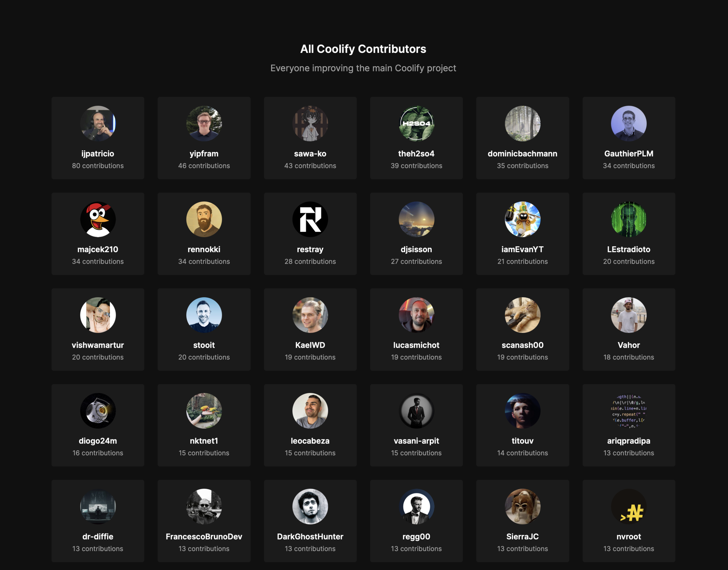Open djsisson sunset clouds avatar
Screen dimensions: 728x570
pos(416,219)
